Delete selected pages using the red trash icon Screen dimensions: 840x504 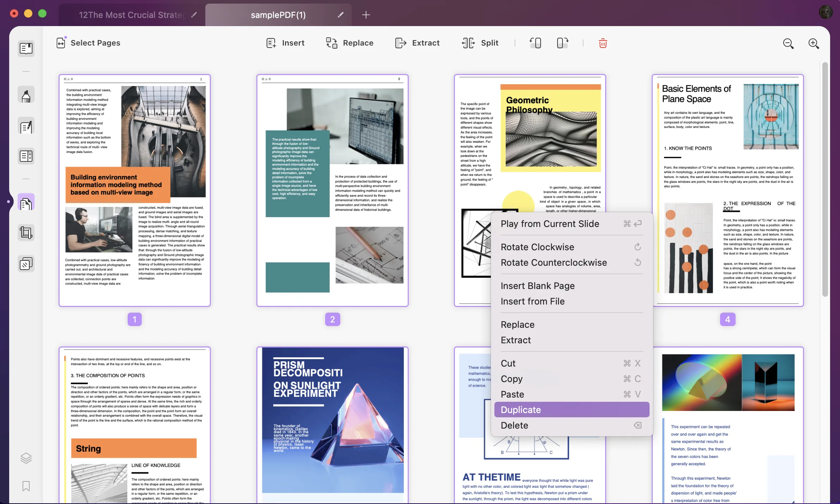[602, 43]
